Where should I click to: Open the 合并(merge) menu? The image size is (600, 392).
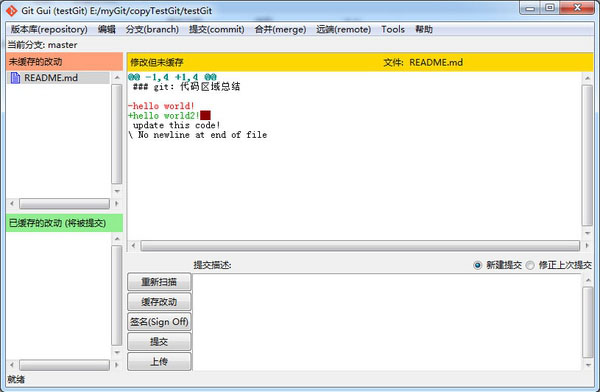point(280,29)
